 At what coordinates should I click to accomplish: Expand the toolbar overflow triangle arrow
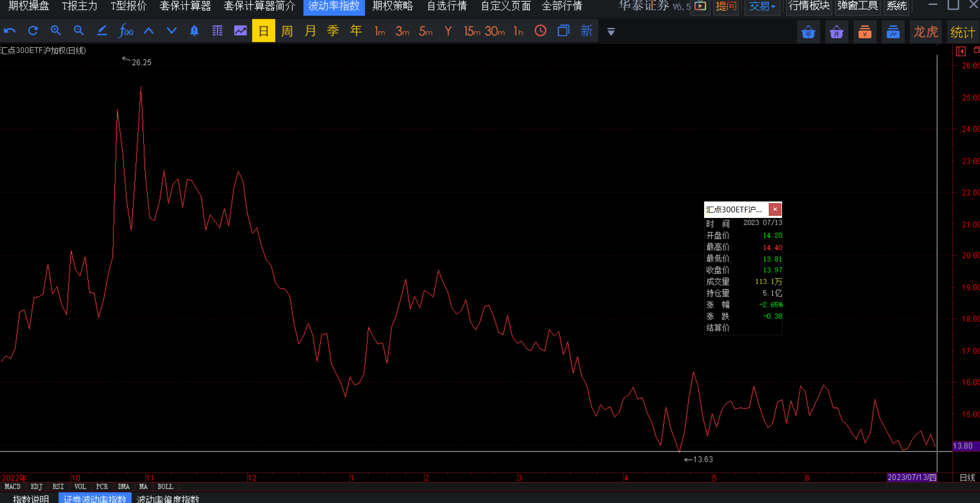(x=611, y=32)
